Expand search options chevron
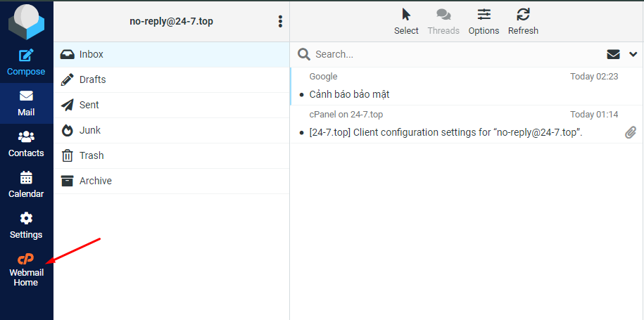The height and width of the screenshot is (320, 644). click(x=633, y=54)
